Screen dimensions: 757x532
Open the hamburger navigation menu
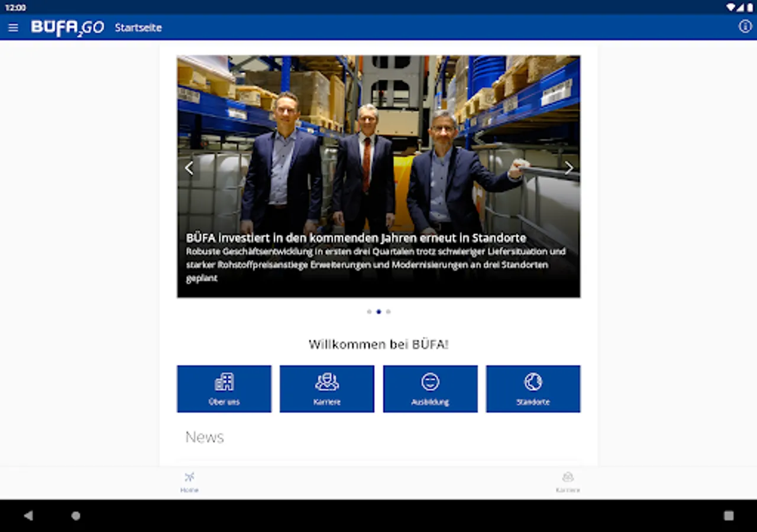[x=13, y=28]
